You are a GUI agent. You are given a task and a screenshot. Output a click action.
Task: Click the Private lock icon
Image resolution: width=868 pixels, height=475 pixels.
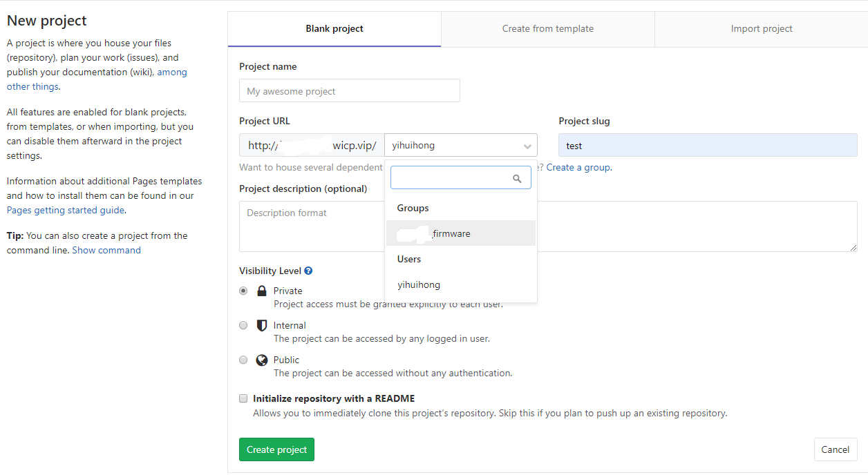261,290
